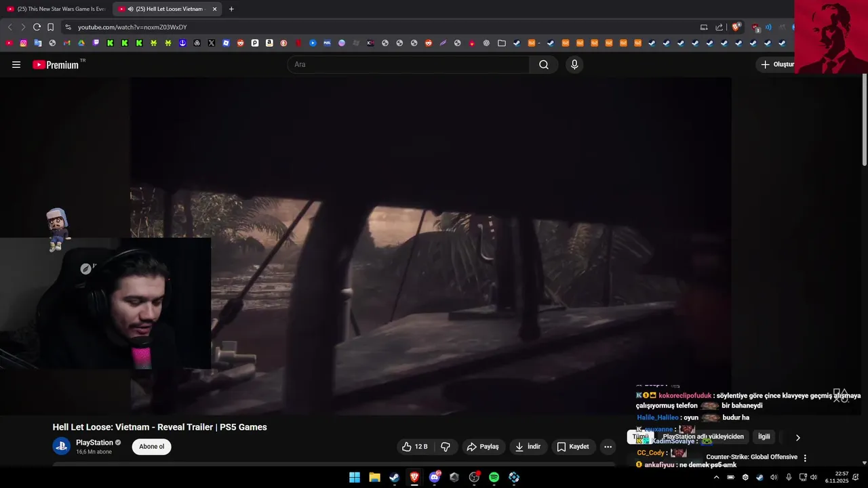The height and width of the screenshot is (488, 868).
Task: Open the more actions three-dot menu
Action: (608, 447)
